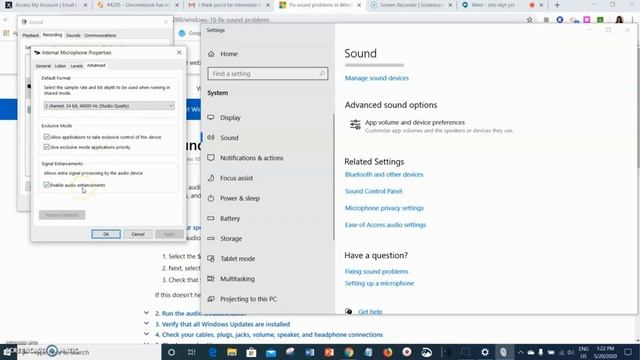Click Cancel in Microphone Properties
This screenshot has height=360, width=640.
click(x=138, y=234)
